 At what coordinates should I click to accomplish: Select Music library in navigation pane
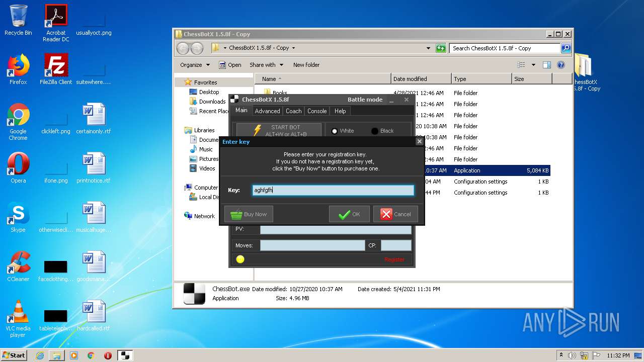coord(206,149)
